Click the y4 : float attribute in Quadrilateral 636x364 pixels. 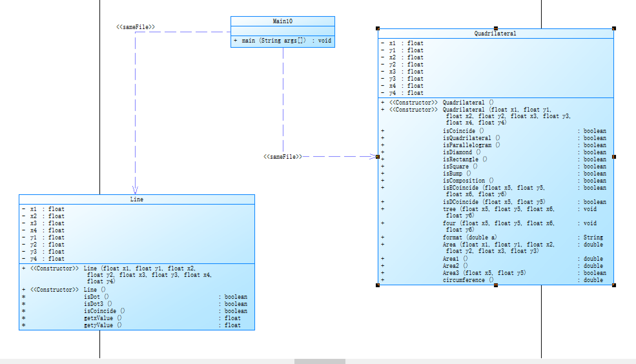click(406, 93)
